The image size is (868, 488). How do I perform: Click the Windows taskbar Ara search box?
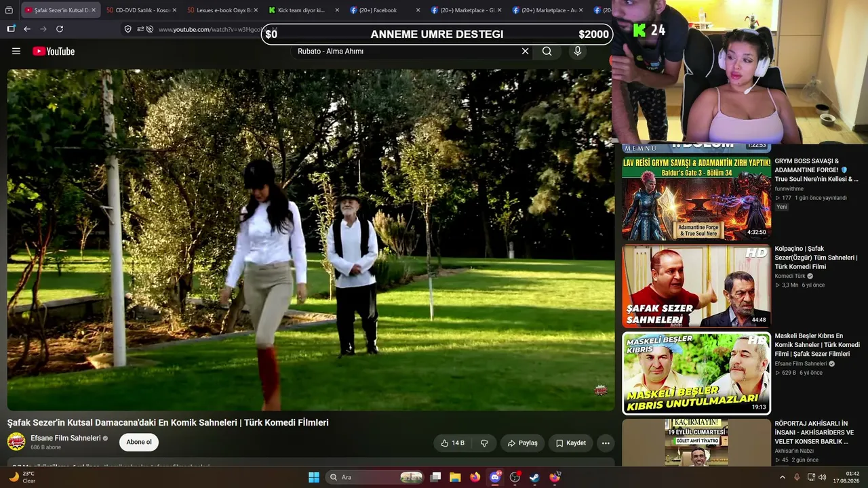(x=375, y=477)
